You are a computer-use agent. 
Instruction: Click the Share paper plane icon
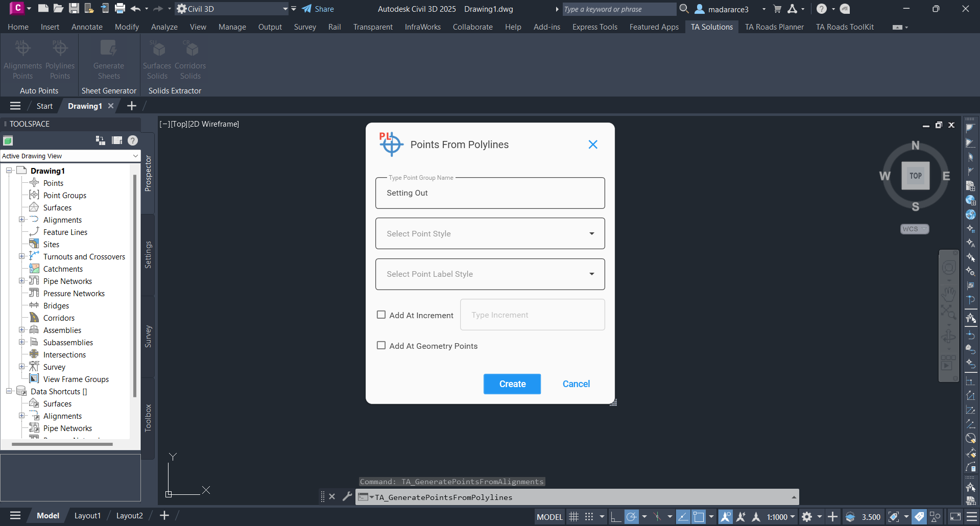(306, 9)
